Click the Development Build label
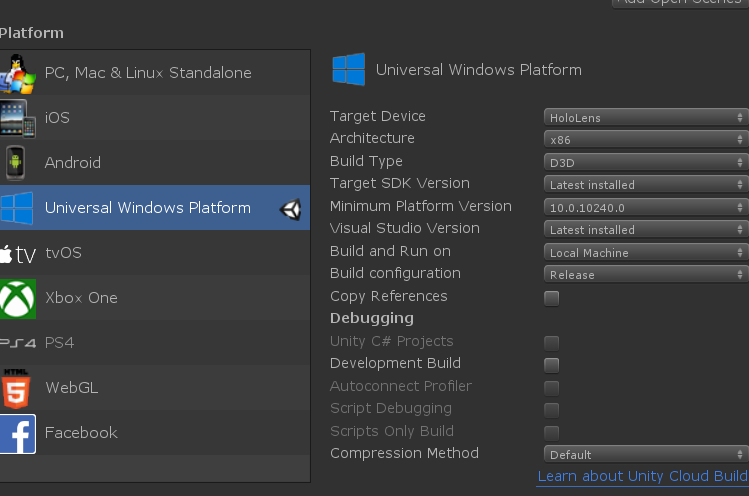The height and width of the screenshot is (496, 749). [x=395, y=363]
